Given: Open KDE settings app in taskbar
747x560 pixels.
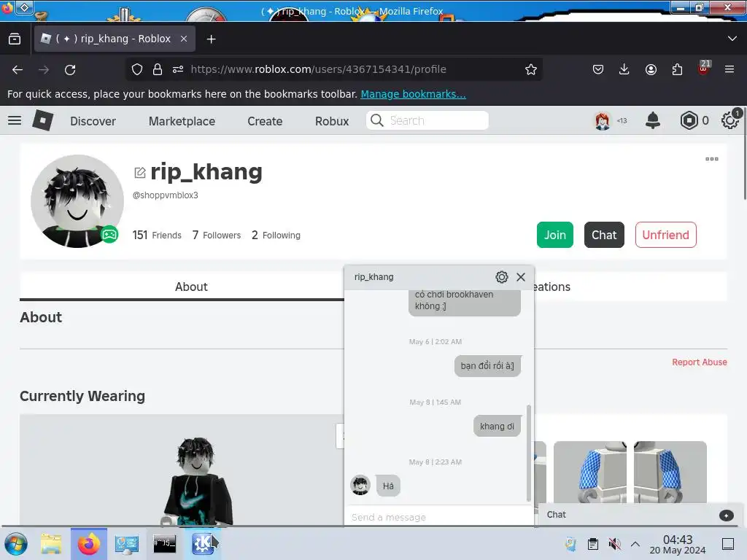Looking at the screenshot, I should [203, 544].
